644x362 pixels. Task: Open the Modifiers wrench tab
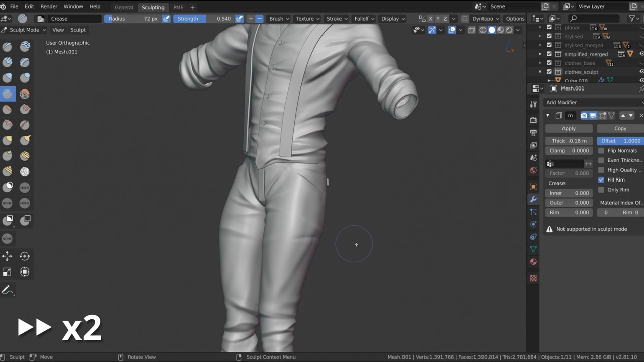[x=533, y=199]
